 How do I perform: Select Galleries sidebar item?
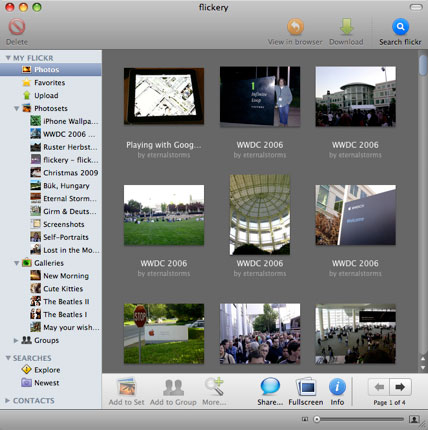point(51,263)
